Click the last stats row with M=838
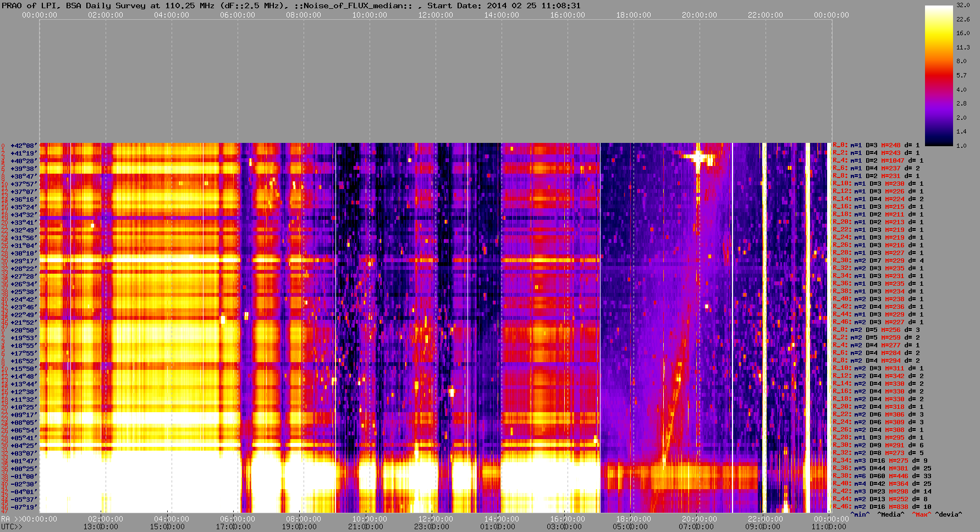The width and height of the screenshot is (980, 532). [882, 507]
